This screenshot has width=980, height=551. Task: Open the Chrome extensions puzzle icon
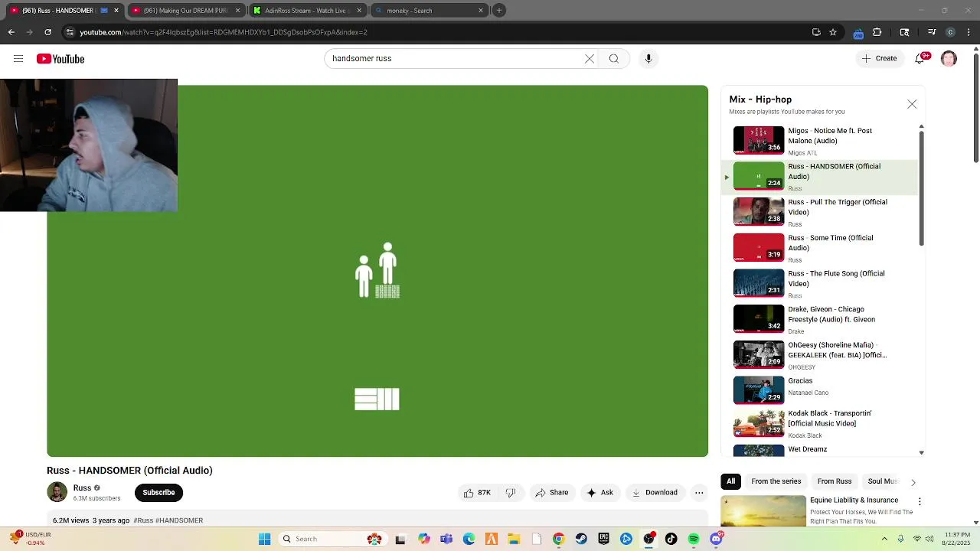877,32
